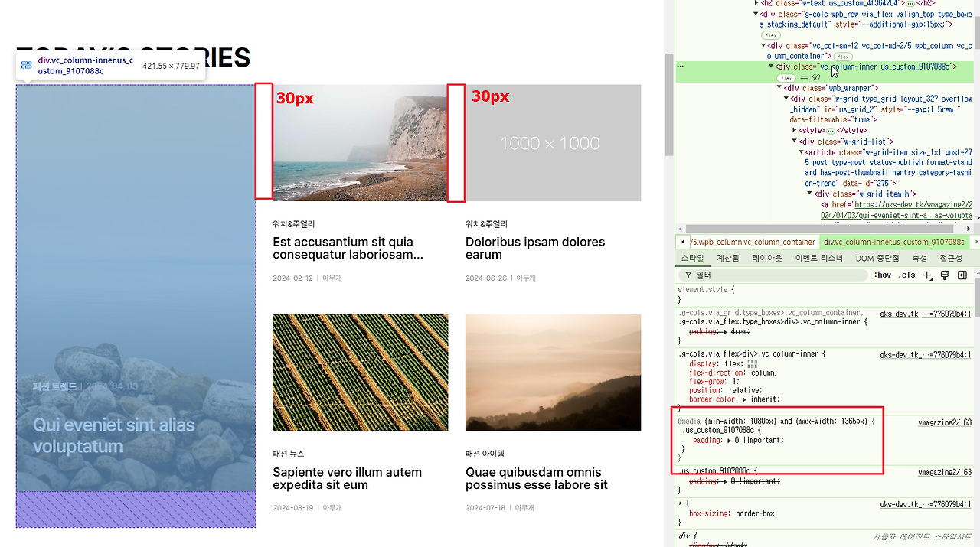Image resolution: width=980 pixels, height=547 pixels.
Task: Open the featured 'Qui eveniet sint alias voluptatum' story
Action: [x=114, y=435]
